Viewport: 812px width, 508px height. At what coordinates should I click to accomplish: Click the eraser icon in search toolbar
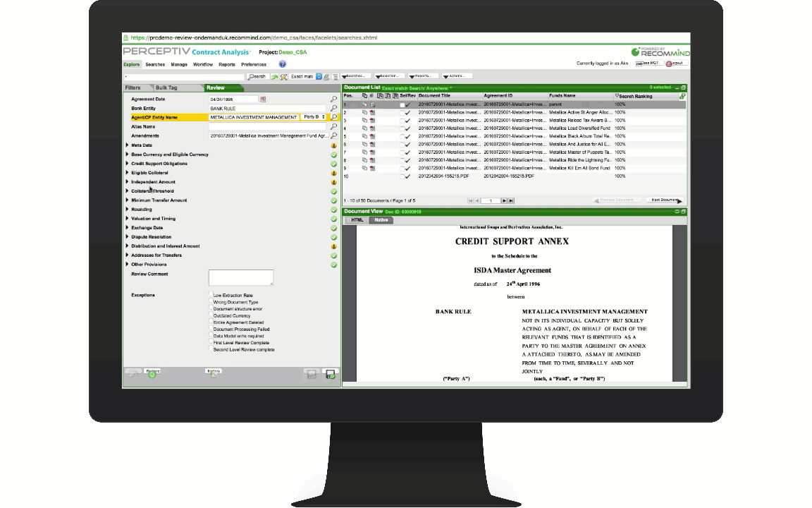coord(327,77)
